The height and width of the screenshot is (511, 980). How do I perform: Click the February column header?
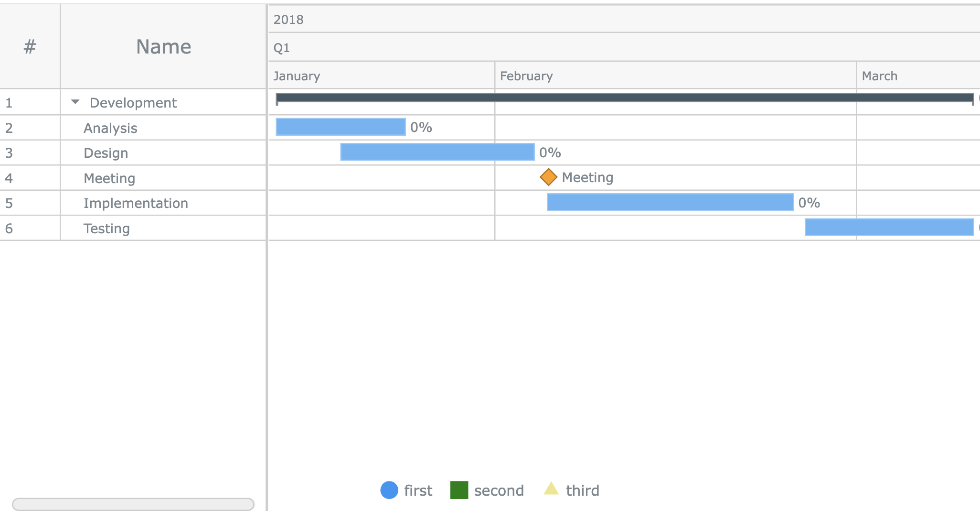pos(526,76)
